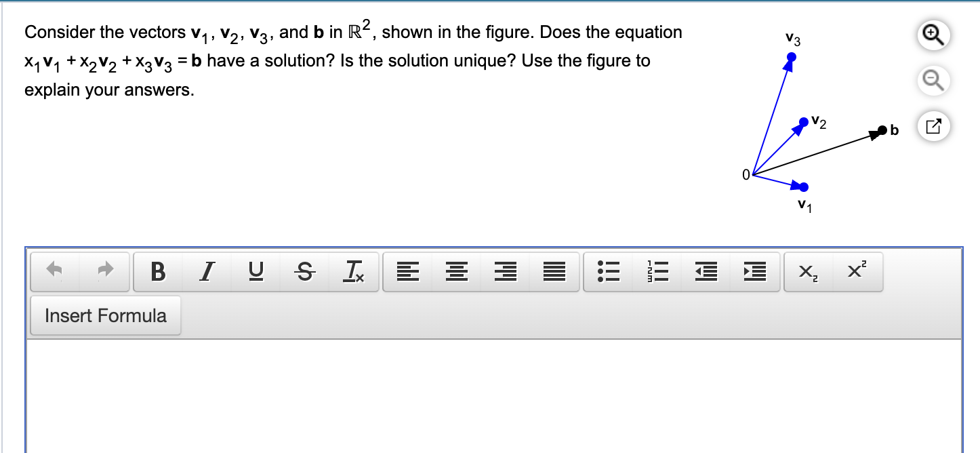
Task: Center the text
Action: [x=456, y=271]
